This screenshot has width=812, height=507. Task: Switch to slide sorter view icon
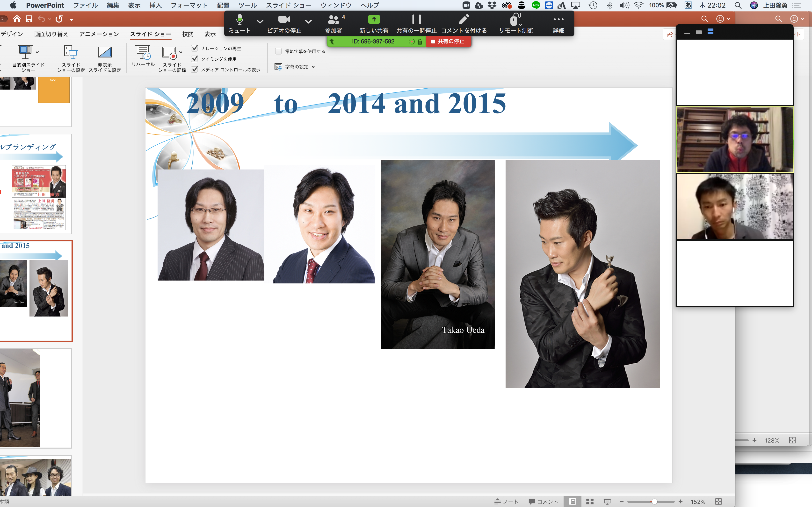tap(590, 501)
